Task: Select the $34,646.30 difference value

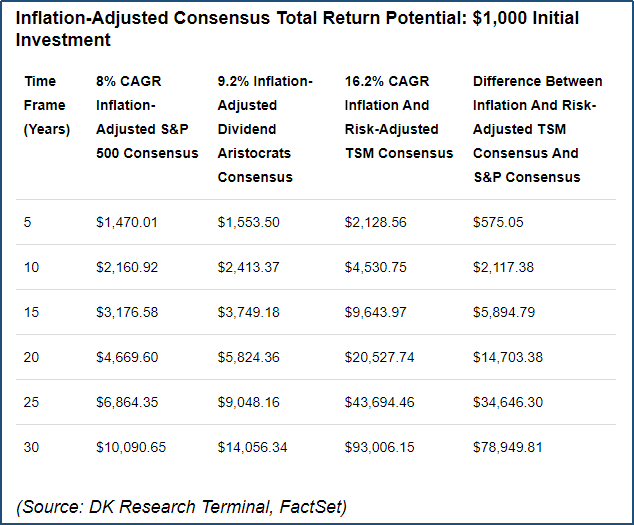Action: 508,402
